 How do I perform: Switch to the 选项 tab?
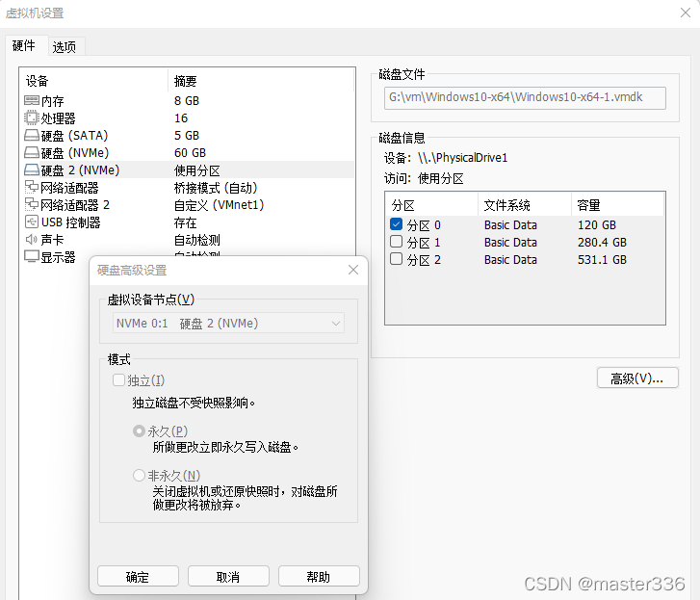pyautogui.click(x=65, y=47)
